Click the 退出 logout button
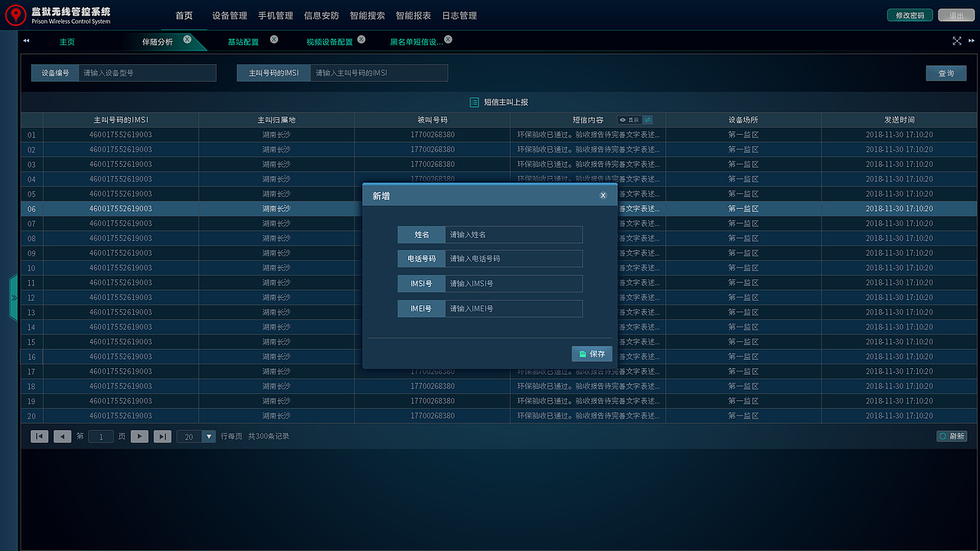This screenshot has height=551, width=980. point(956,15)
